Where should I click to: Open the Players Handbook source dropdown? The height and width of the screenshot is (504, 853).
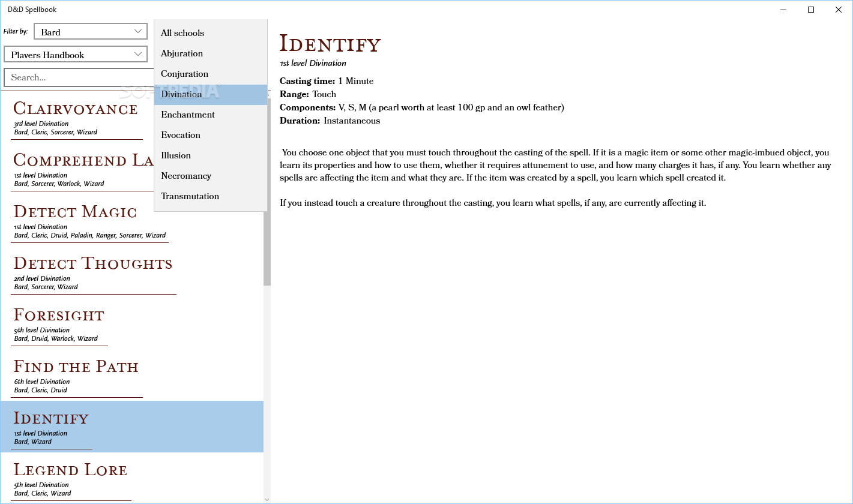click(76, 55)
